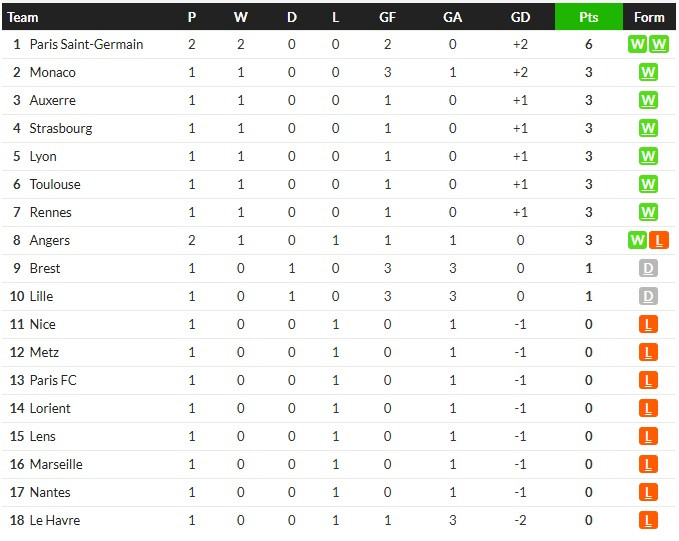This screenshot has height=541, width=679.
Task: Click Monaco's green W form badge
Action: pyautogui.click(x=648, y=72)
